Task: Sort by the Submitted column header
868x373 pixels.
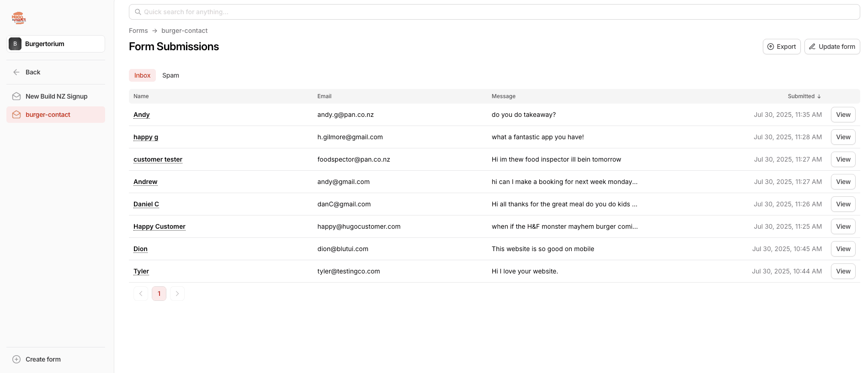Action: (804, 96)
